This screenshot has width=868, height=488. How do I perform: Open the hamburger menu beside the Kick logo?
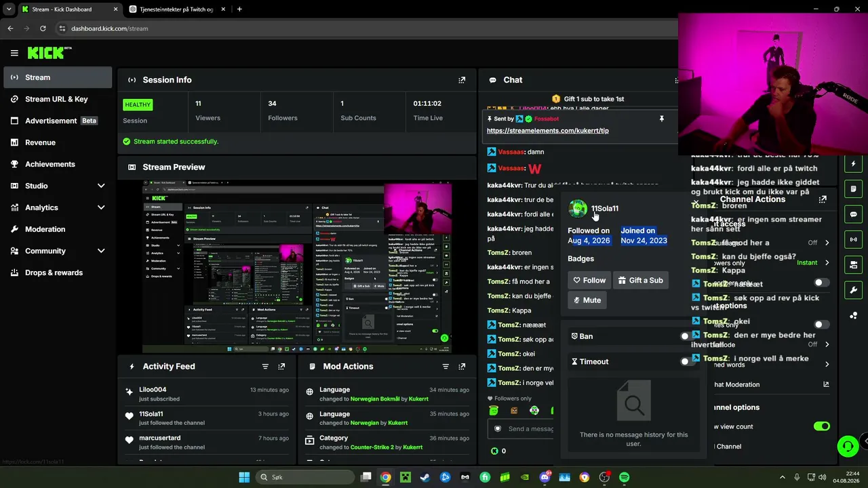14,53
